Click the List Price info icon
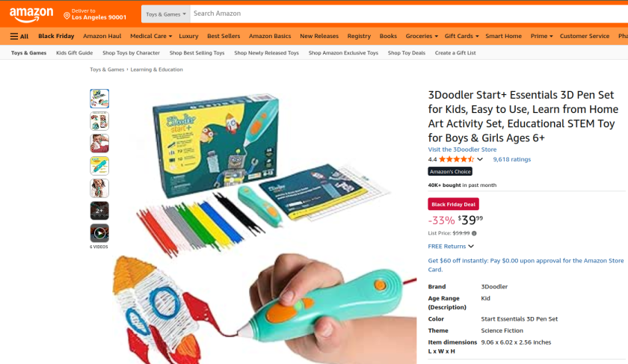The image size is (628, 364). [x=474, y=233]
